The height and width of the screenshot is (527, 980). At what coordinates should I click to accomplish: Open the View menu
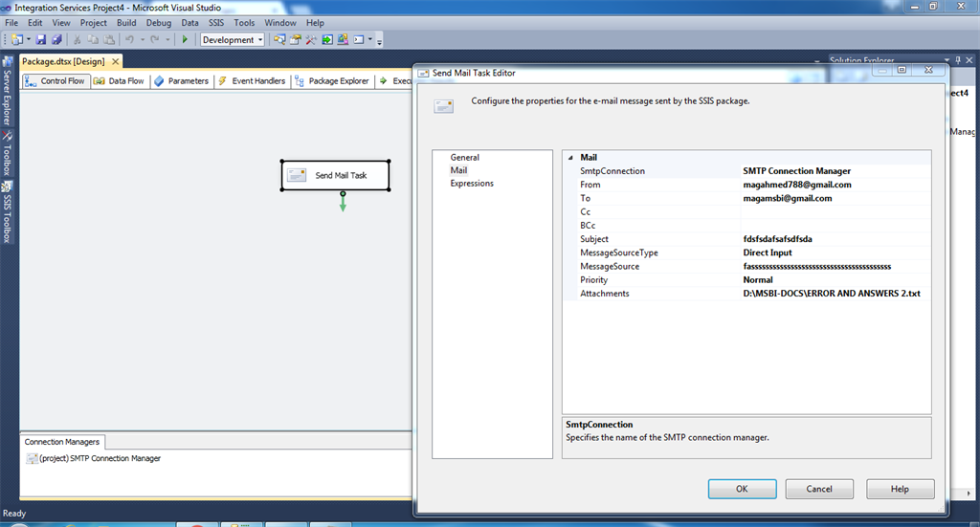[60, 23]
